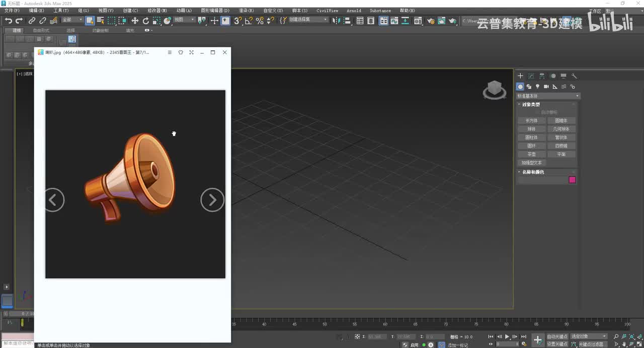The width and height of the screenshot is (644, 348).
Task: Toggle 自动关键点 auto key mode
Action: tap(557, 336)
